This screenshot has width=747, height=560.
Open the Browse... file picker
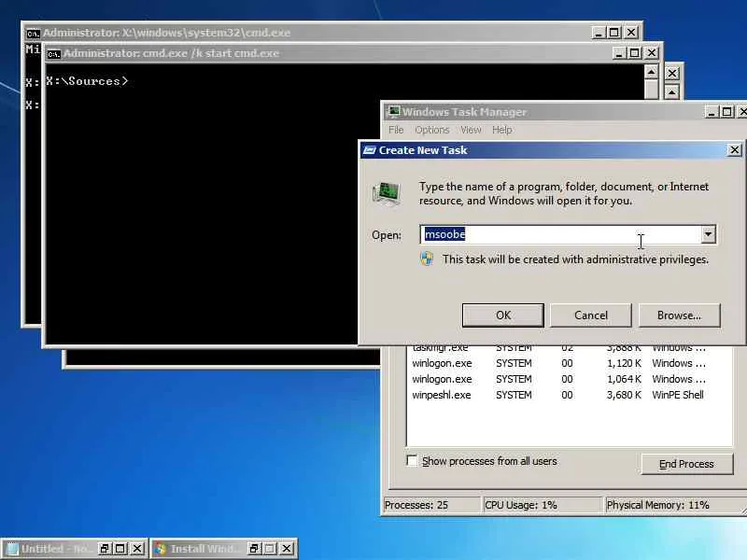[679, 315]
